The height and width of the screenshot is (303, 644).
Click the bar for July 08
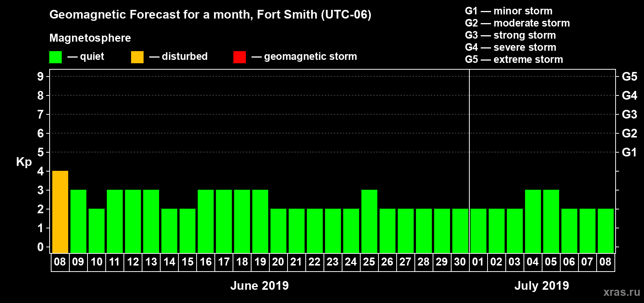pos(606,231)
